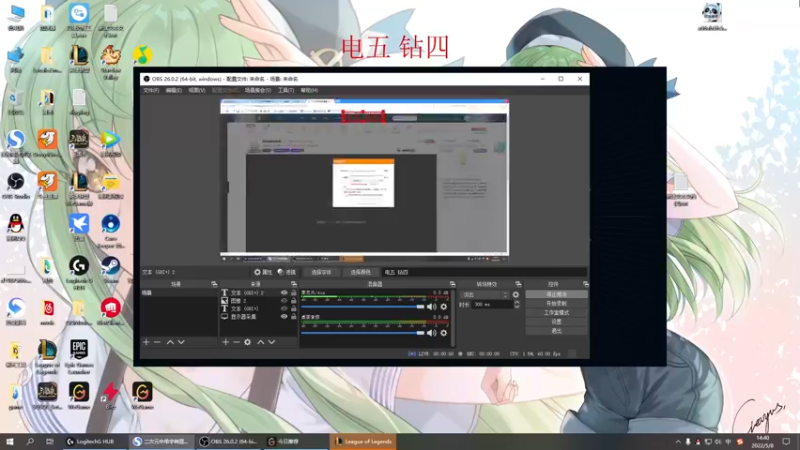800x450 pixels.
Task: Pop out the 转场特效 transitions dock
Action: pyautogui.click(x=518, y=284)
